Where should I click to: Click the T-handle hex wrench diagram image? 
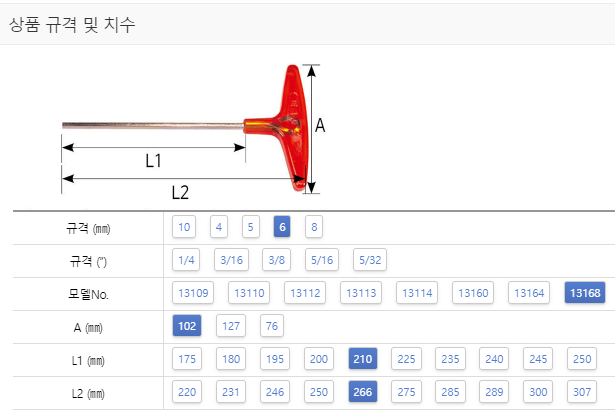point(193,131)
